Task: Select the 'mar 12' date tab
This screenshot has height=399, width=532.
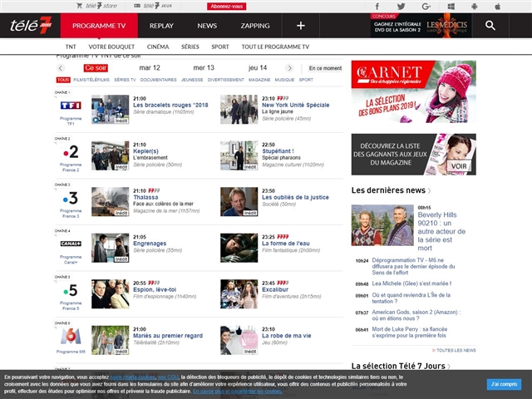Action: pyautogui.click(x=150, y=67)
